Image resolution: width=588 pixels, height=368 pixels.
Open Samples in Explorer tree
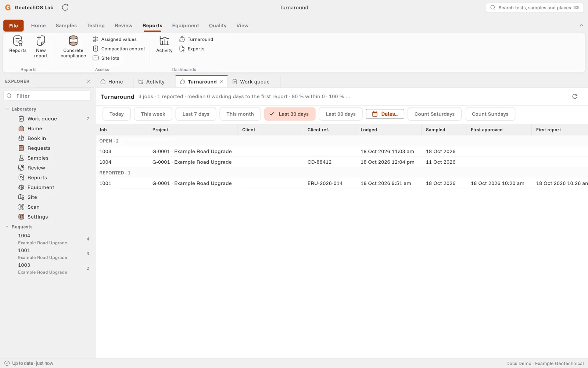[47, 158]
